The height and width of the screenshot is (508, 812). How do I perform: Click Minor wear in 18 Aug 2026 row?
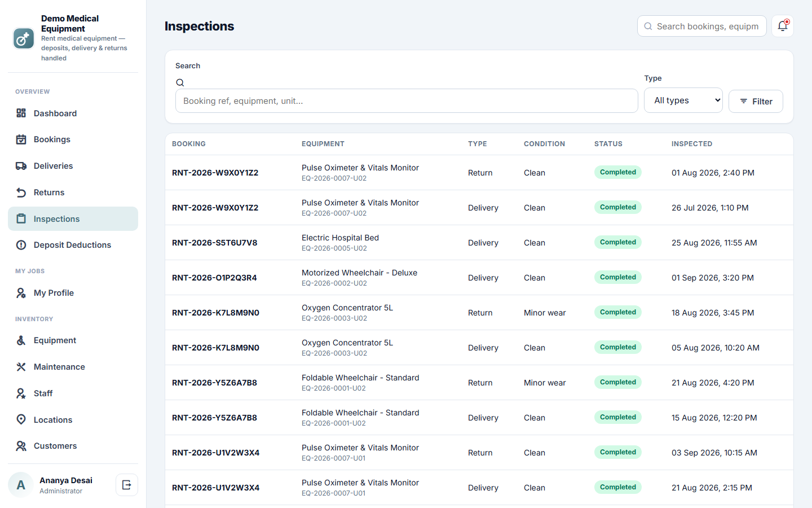[545, 313]
